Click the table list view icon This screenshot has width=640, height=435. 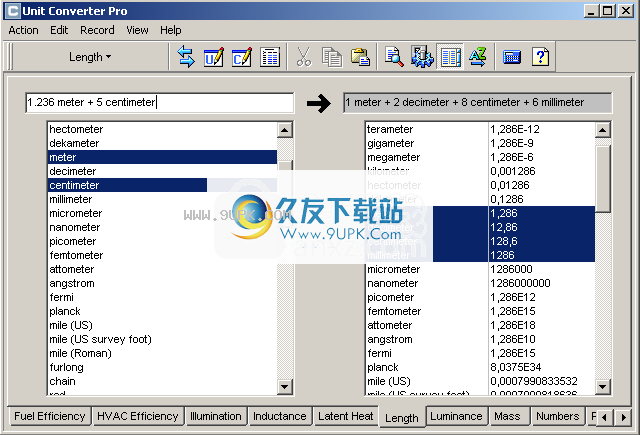269,57
